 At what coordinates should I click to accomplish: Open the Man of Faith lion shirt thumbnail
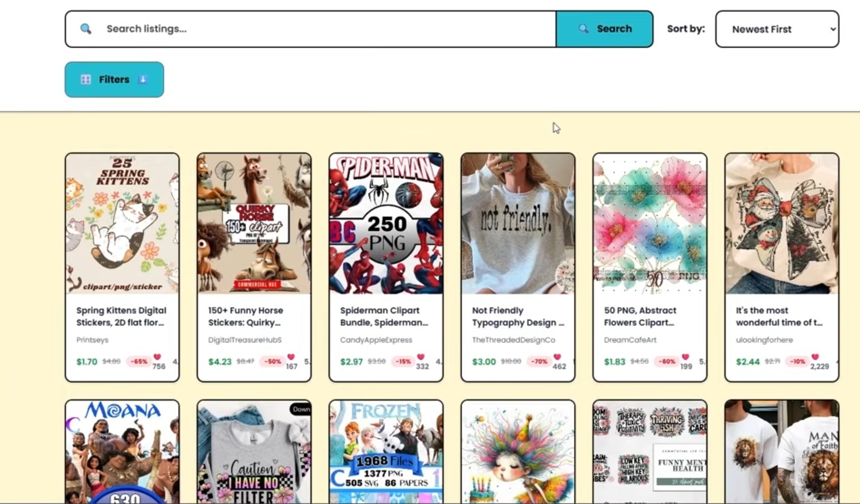point(782,451)
